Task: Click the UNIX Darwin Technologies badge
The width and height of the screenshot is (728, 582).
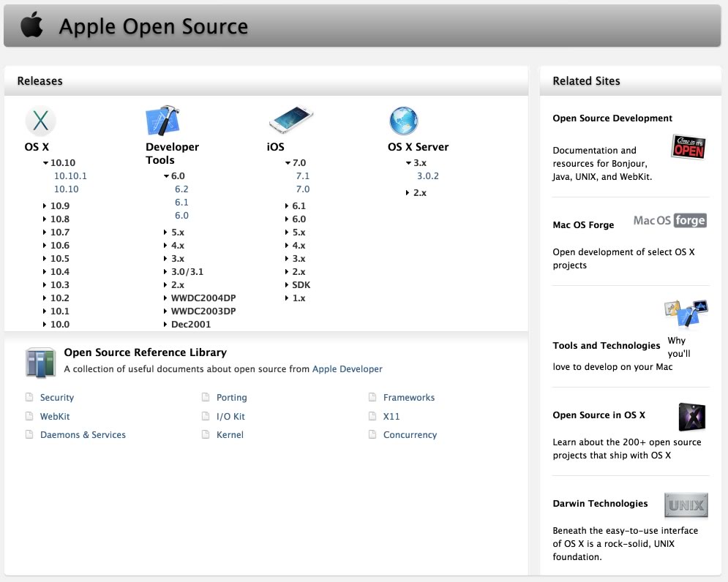Action: pos(686,505)
